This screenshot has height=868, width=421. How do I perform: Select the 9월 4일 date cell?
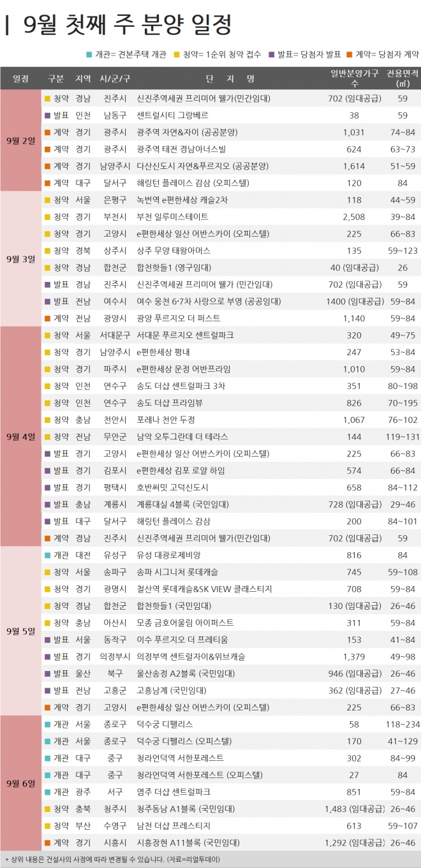pyautogui.click(x=20, y=436)
